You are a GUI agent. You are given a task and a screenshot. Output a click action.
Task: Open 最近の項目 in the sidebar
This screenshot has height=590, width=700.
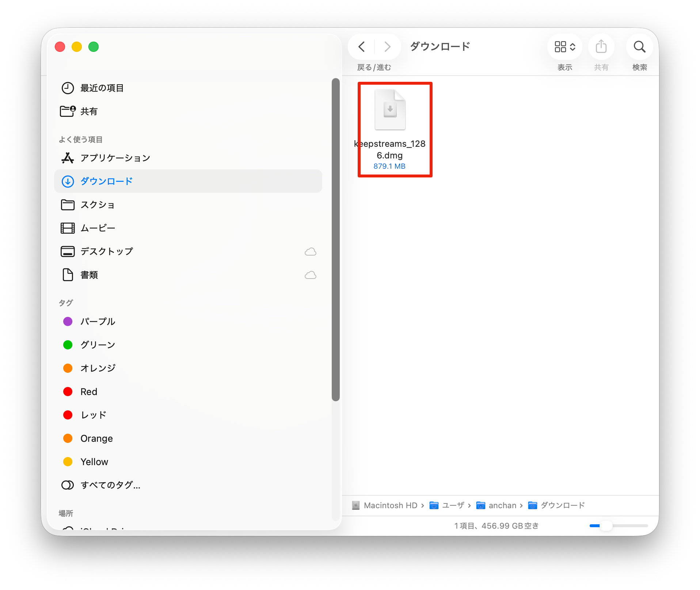tap(102, 88)
